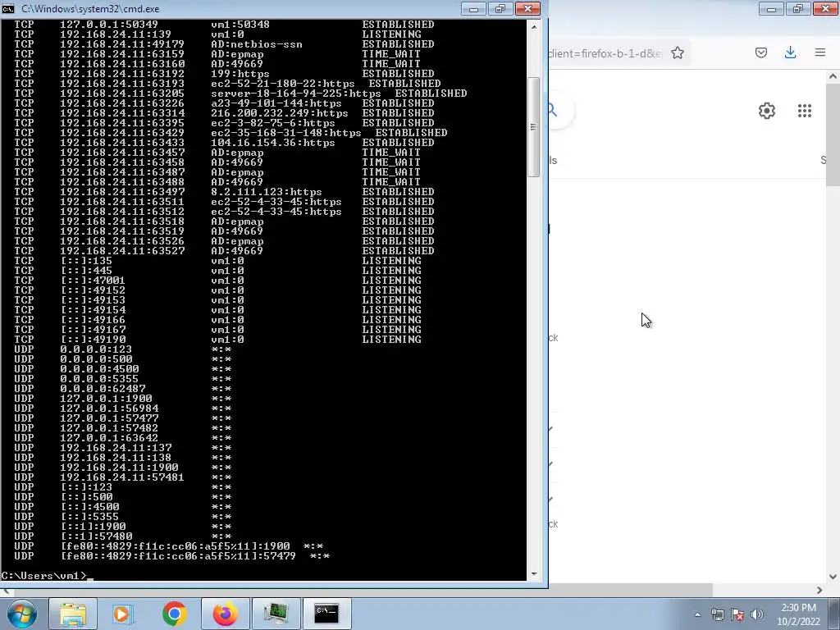Open the Google apps grid
The image size is (840, 630).
[x=805, y=111]
